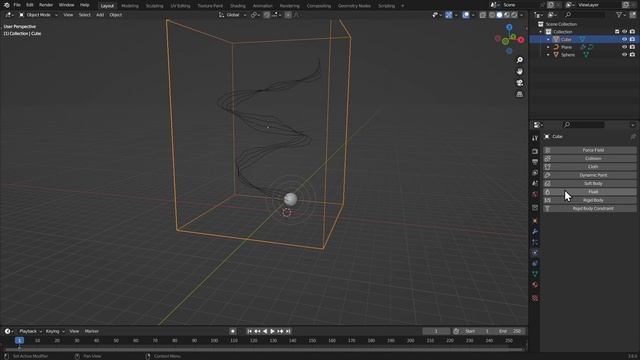
Task: Open World properties tab icon
Action: [535, 194]
